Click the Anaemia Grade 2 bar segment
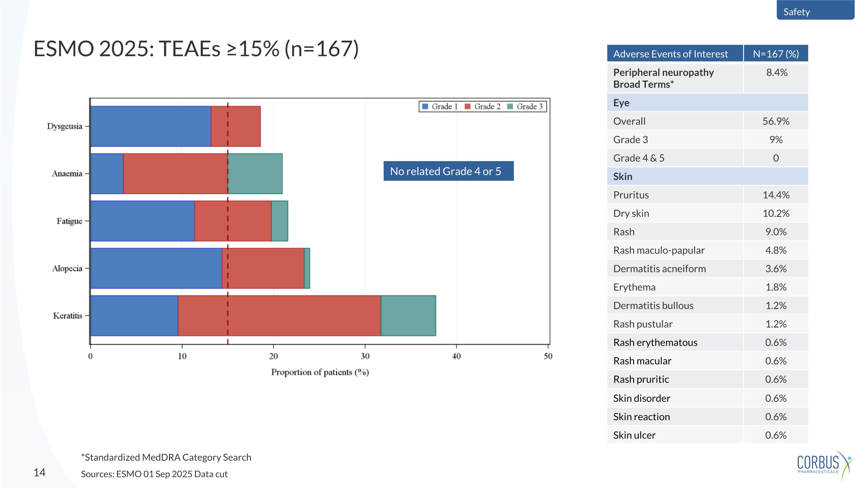Screen dimensions: 868x488 175,174
